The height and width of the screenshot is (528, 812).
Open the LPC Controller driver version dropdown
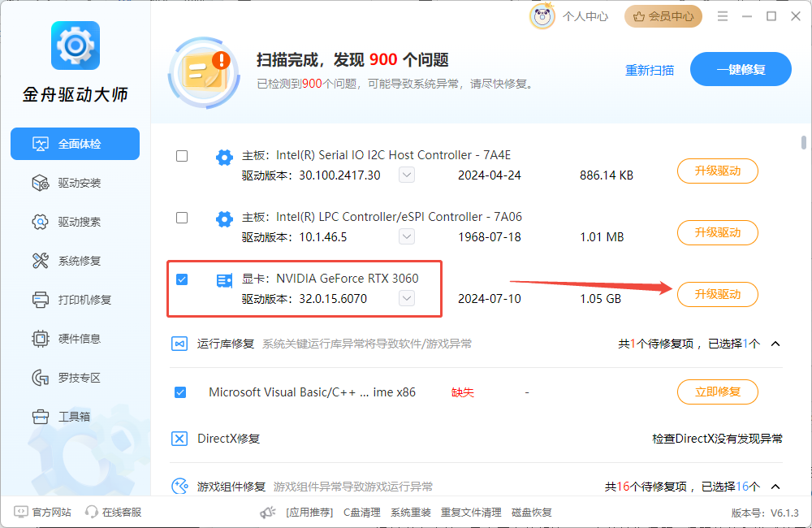coord(406,236)
